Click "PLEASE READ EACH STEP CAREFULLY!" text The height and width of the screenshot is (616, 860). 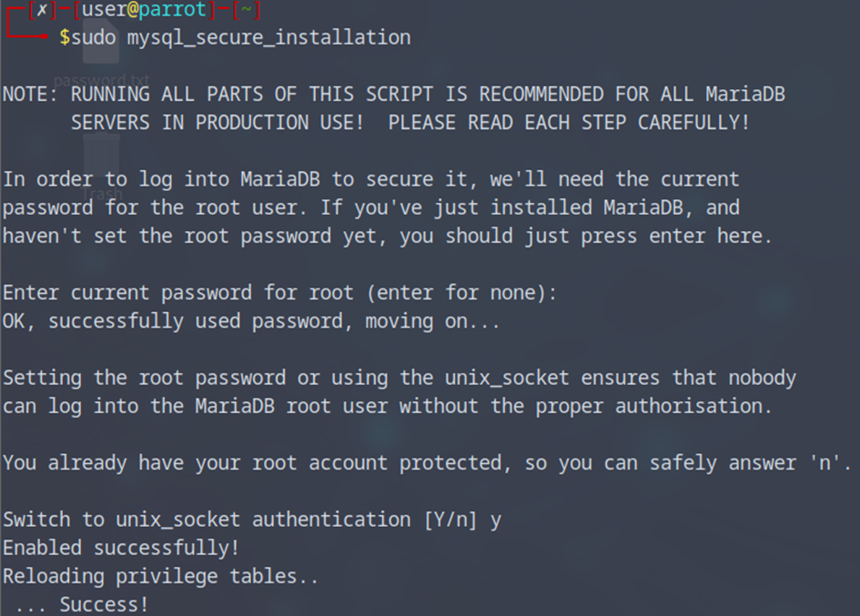pyautogui.click(x=569, y=123)
